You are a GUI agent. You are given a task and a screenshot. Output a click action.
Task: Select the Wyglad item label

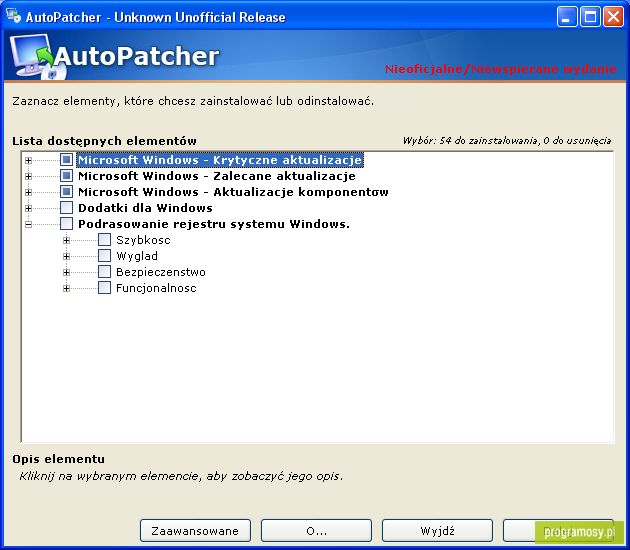tap(137, 256)
